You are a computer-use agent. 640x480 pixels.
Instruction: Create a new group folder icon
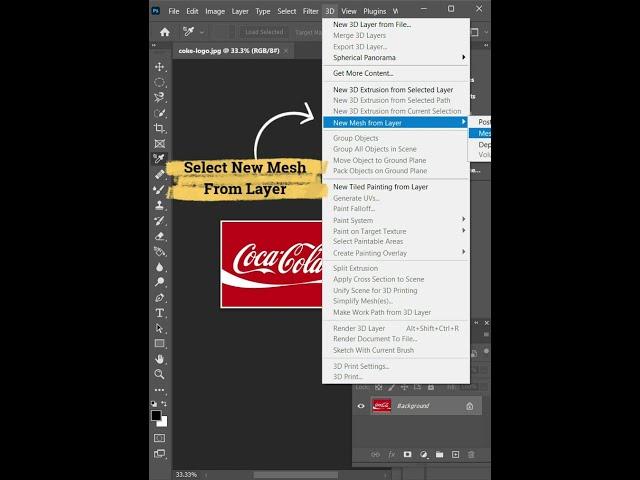[439, 454]
